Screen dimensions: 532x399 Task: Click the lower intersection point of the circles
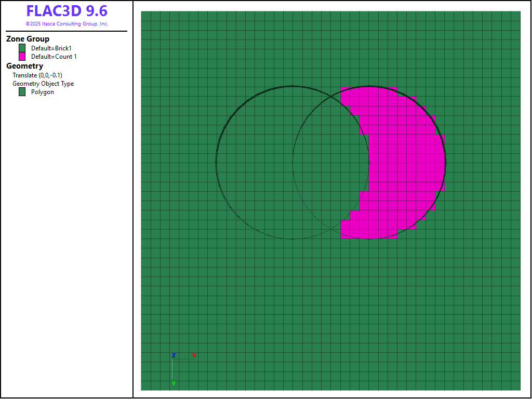[331, 229]
